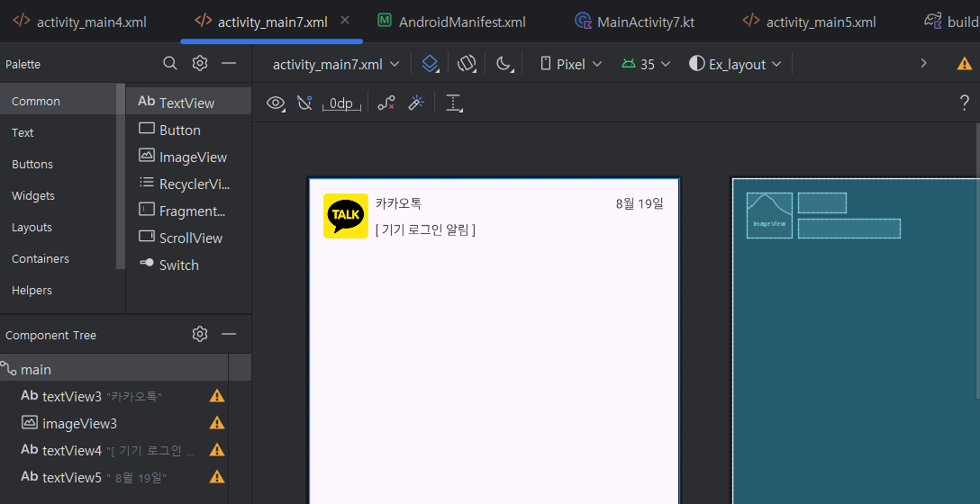Open Ex_layout theme dropdown

coord(736,64)
